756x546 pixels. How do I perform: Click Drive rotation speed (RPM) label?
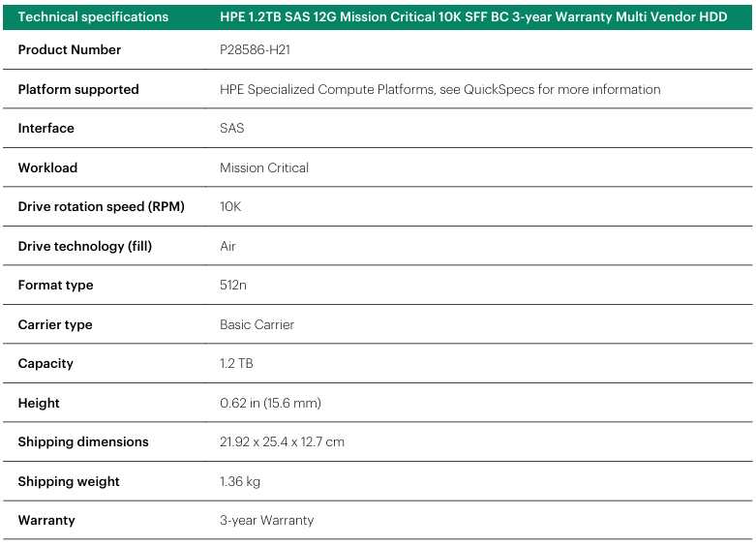pyautogui.click(x=102, y=206)
